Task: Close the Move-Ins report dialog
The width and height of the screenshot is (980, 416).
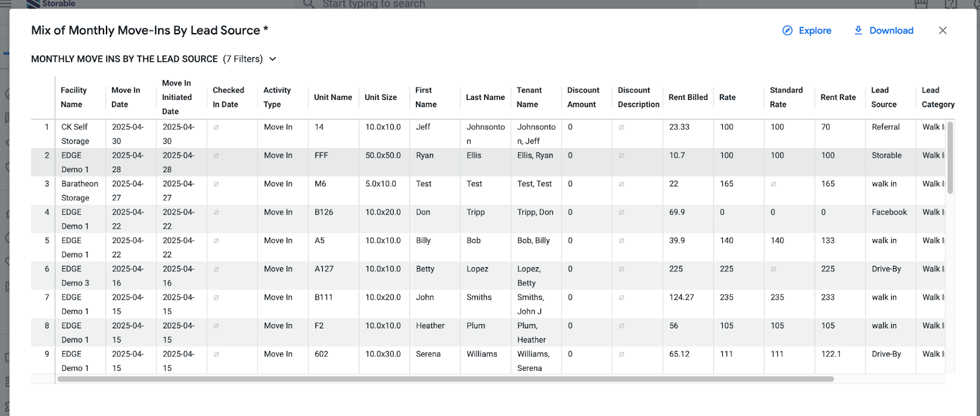Action: coord(943,31)
